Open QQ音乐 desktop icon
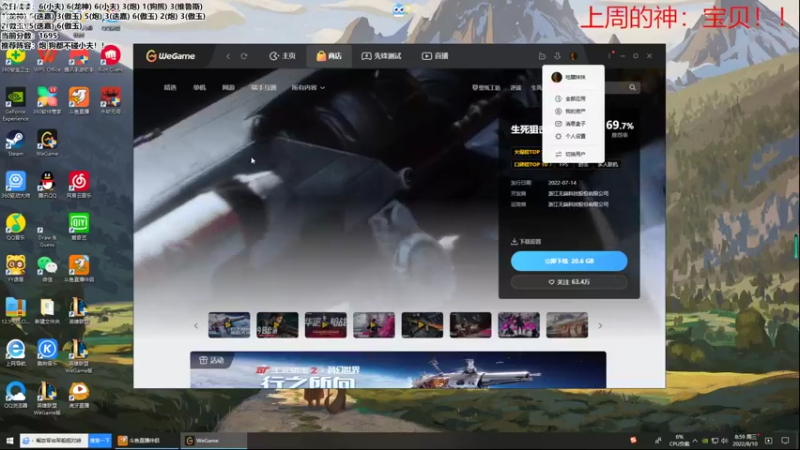800x450 pixels. pyautogui.click(x=15, y=227)
